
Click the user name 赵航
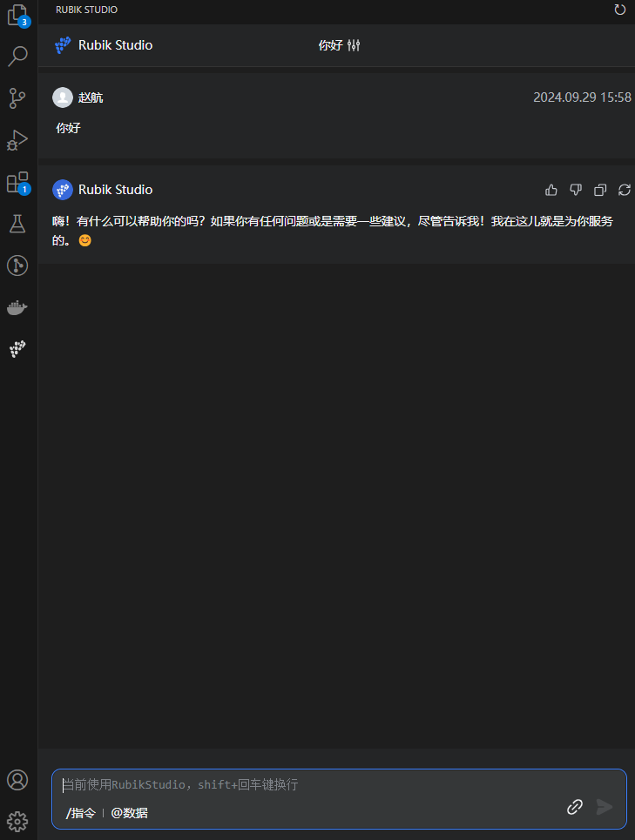(x=91, y=97)
